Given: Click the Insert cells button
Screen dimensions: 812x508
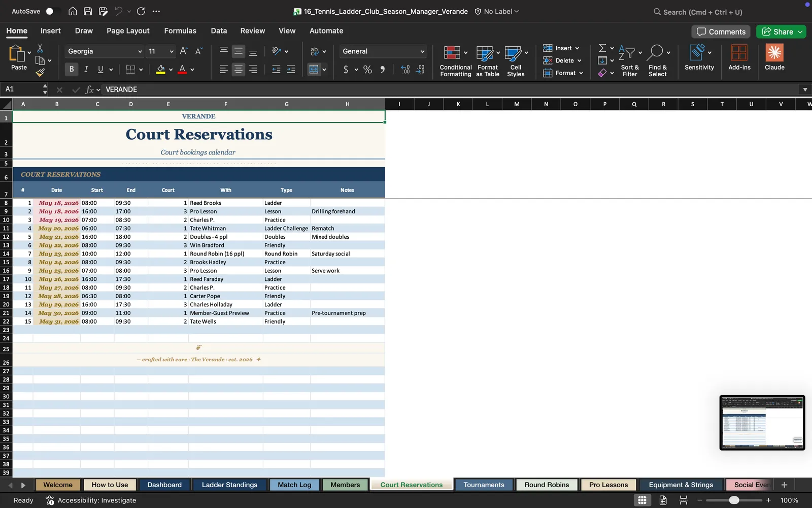Looking at the screenshot, I should [561, 48].
